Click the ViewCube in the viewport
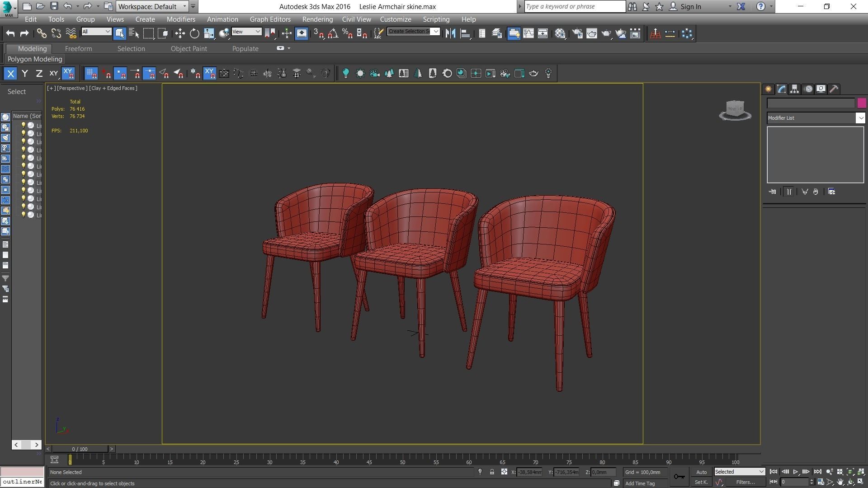 click(735, 110)
